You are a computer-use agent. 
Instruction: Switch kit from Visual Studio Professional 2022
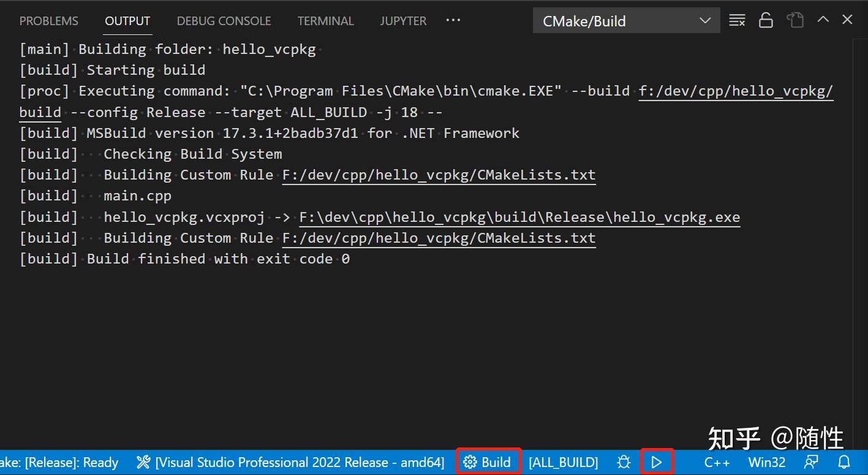(x=300, y=462)
